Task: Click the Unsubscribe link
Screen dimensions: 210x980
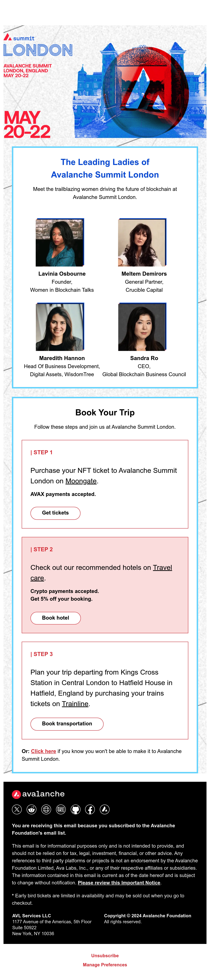Action: click(x=105, y=955)
